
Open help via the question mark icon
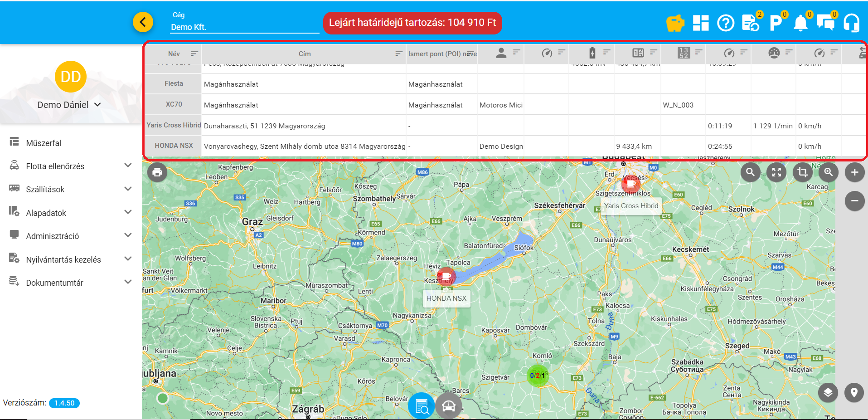point(726,23)
